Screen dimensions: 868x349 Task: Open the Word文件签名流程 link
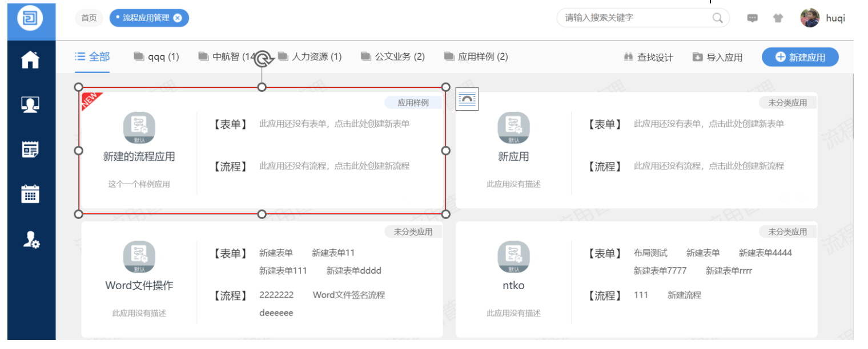point(348,295)
